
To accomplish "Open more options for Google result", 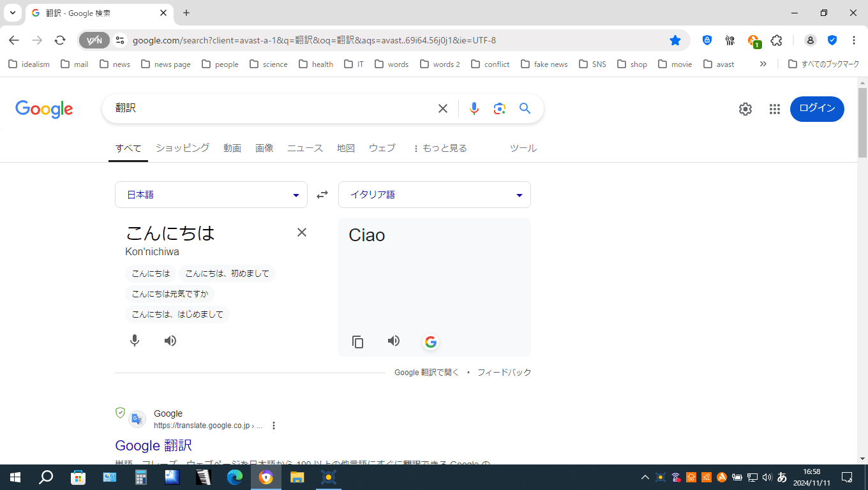I will [x=274, y=426].
